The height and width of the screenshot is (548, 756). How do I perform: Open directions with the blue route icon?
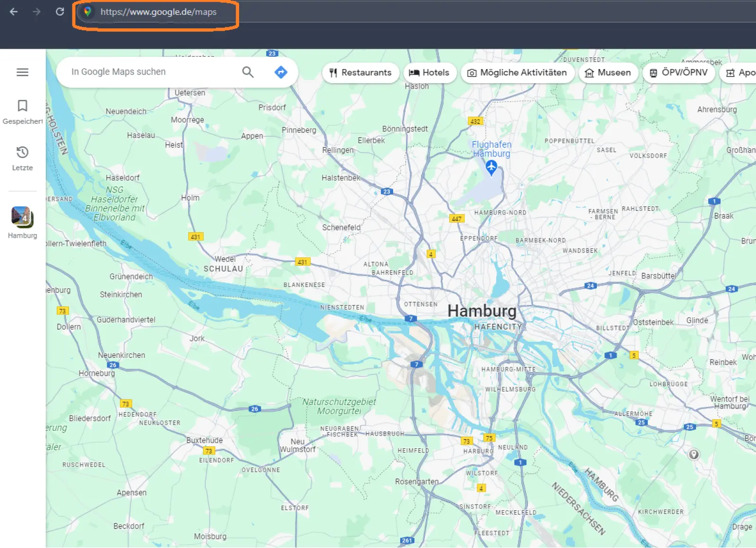[281, 72]
